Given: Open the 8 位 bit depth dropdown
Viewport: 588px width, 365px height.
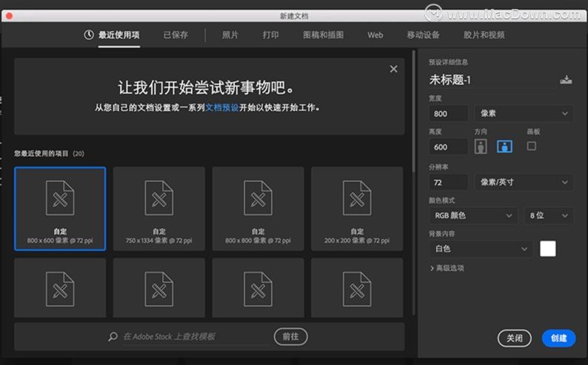Looking at the screenshot, I should pos(549,215).
